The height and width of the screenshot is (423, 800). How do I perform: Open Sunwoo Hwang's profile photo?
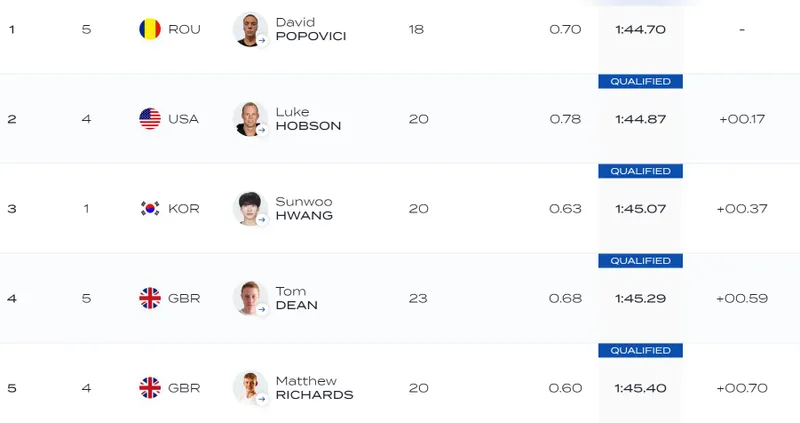tap(249, 209)
